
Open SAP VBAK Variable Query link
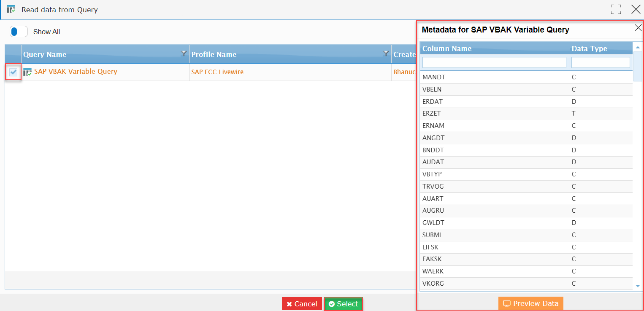click(76, 71)
